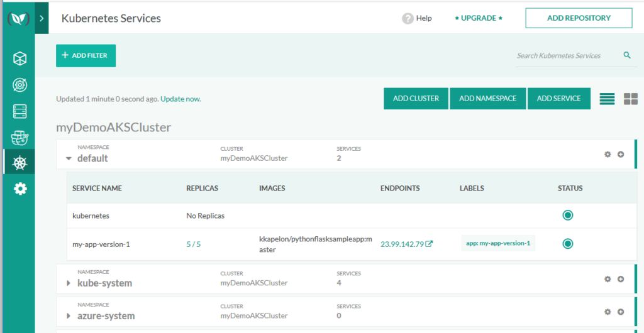This screenshot has height=333, width=644.
Task: Click the app: my-app-version-1 label tag
Action: 498,243
